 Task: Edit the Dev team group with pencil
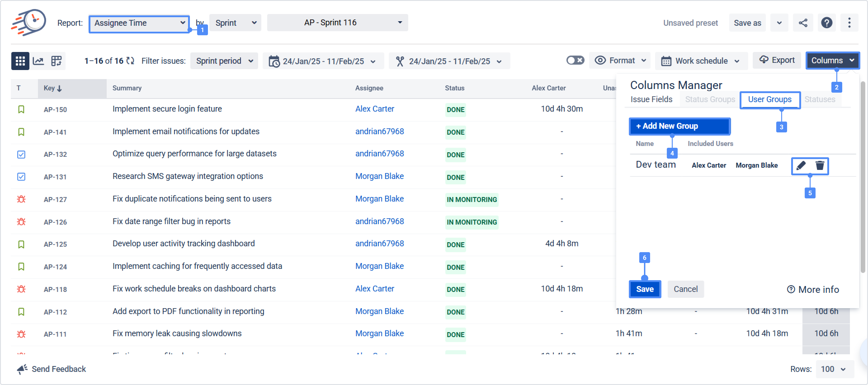(801, 165)
